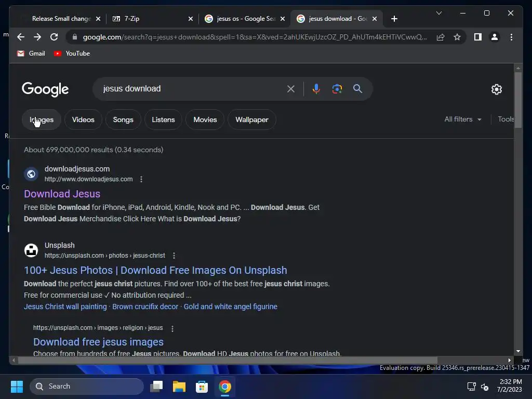Open search Tools
Viewport: 532px width, 399px height.
(x=506, y=119)
